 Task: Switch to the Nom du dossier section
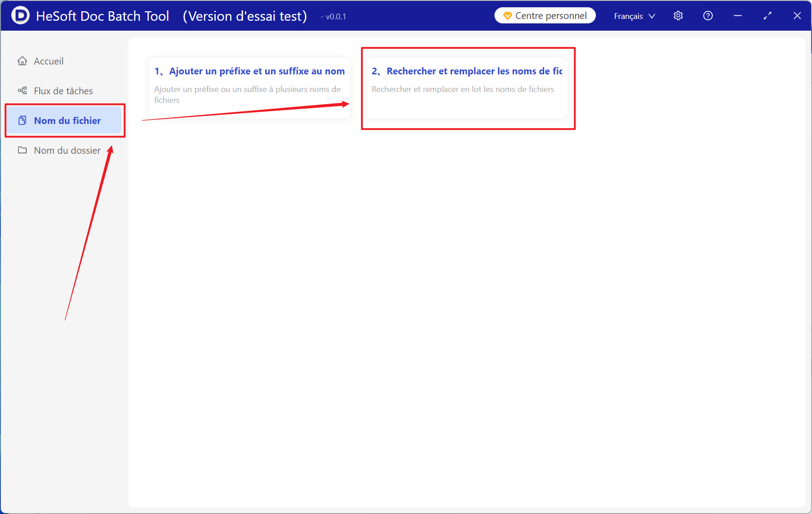67,150
